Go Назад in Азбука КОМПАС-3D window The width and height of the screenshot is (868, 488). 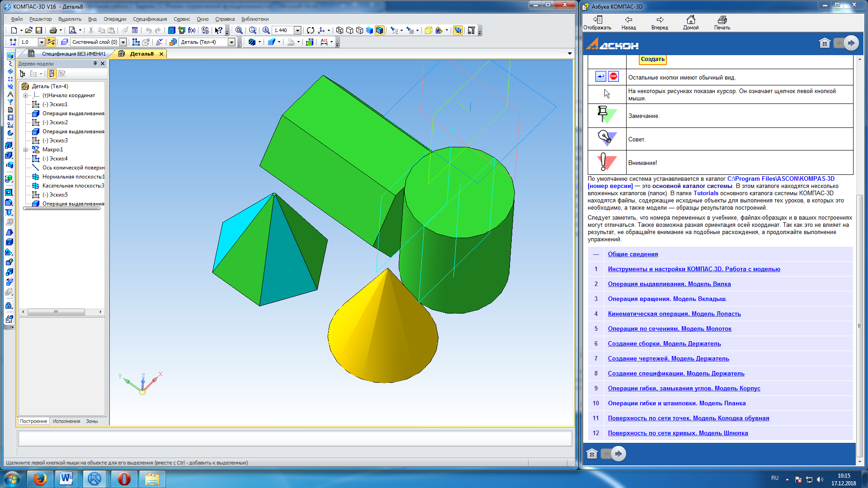click(x=628, y=23)
